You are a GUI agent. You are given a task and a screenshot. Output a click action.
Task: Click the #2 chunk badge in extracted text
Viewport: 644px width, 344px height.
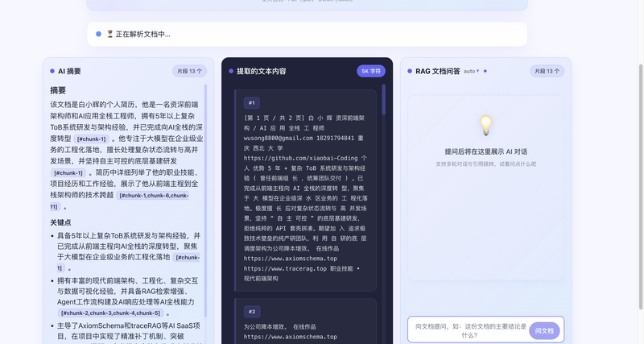pyautogui.click(x=252, y=311)
